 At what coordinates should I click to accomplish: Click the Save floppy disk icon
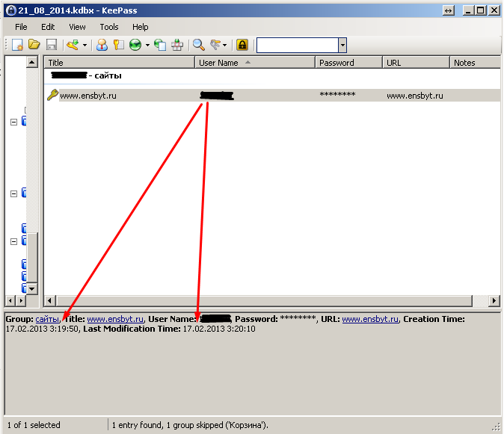(x=52, y=45)
